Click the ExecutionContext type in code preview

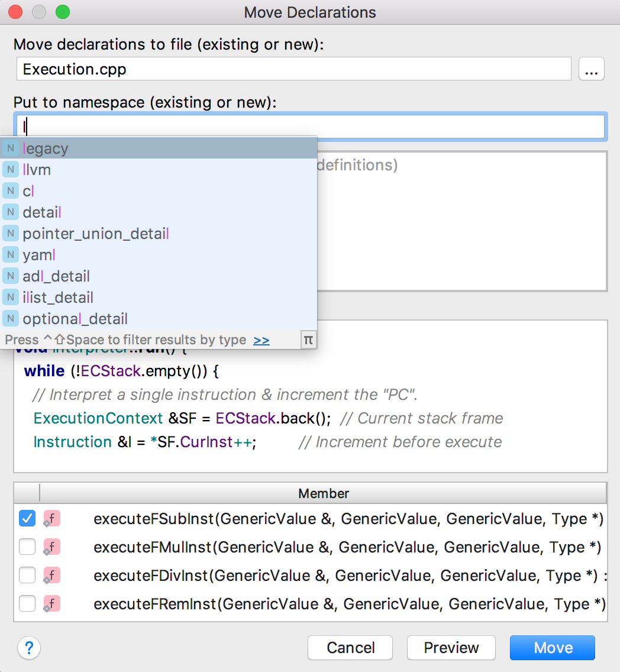tap(98, 418)
